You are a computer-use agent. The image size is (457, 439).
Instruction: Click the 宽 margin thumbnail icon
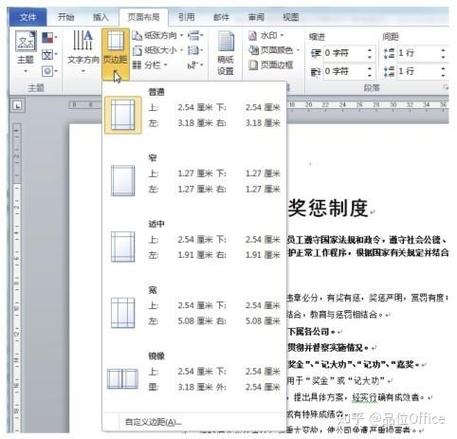(123, 313)
